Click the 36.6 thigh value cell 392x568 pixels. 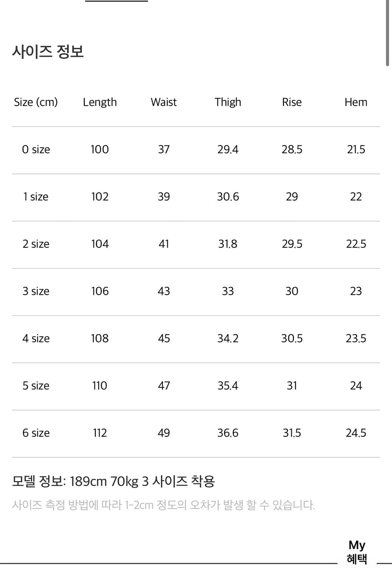coord(228,433)
